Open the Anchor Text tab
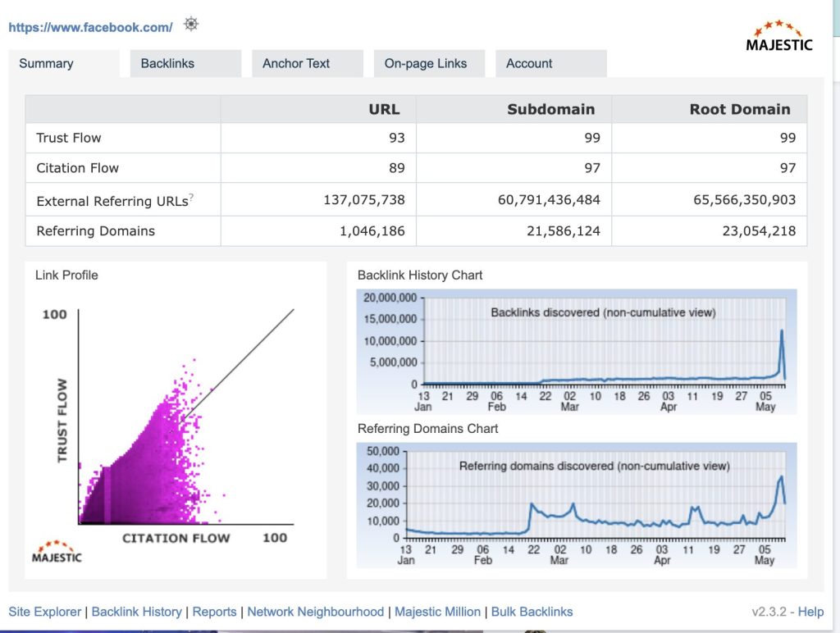Screen dimensions: 840x633 [x=308, y=64]
